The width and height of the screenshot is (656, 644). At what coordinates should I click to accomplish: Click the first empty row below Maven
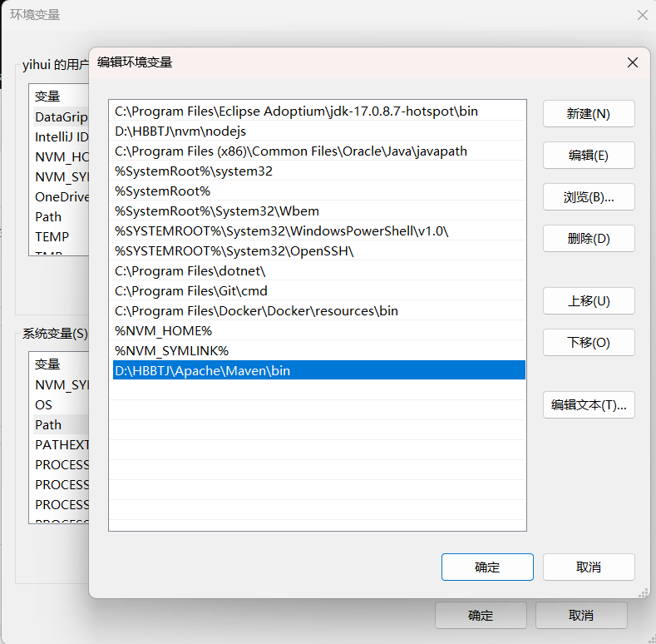click(x=316, y=391)
